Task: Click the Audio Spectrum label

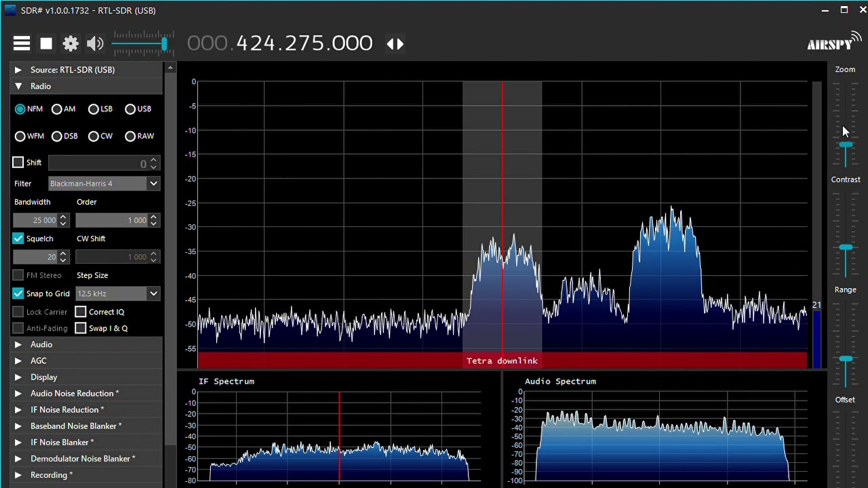Action: pyautogui.click(x=560, y=382)
